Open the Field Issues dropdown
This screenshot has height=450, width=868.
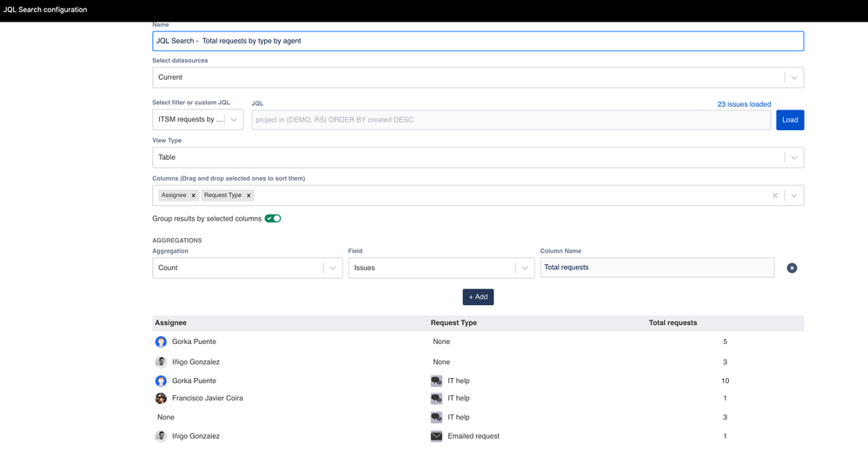point(441,268)
